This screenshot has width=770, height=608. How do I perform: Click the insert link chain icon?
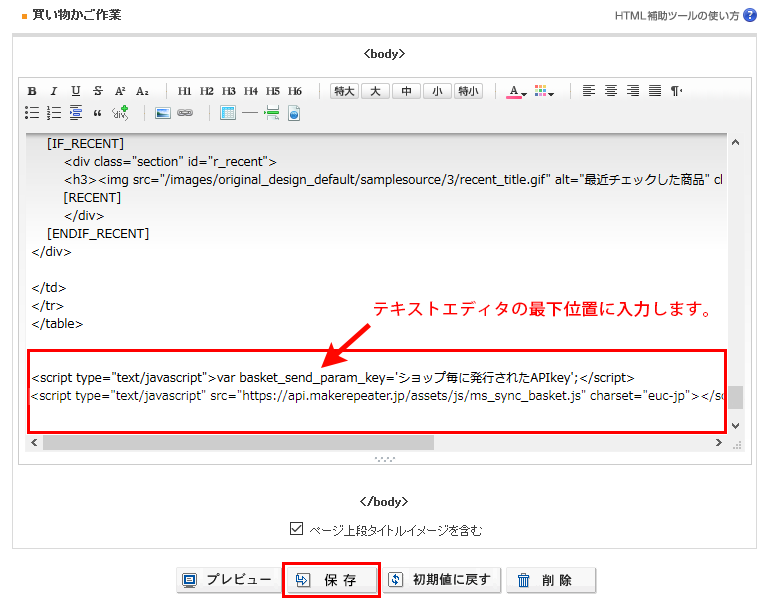185,113
